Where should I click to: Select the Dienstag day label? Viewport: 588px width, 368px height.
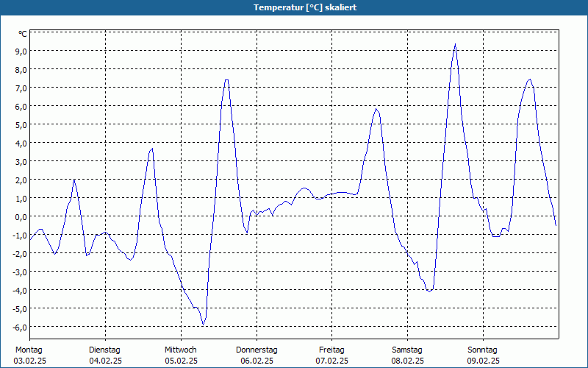[104, 350]
